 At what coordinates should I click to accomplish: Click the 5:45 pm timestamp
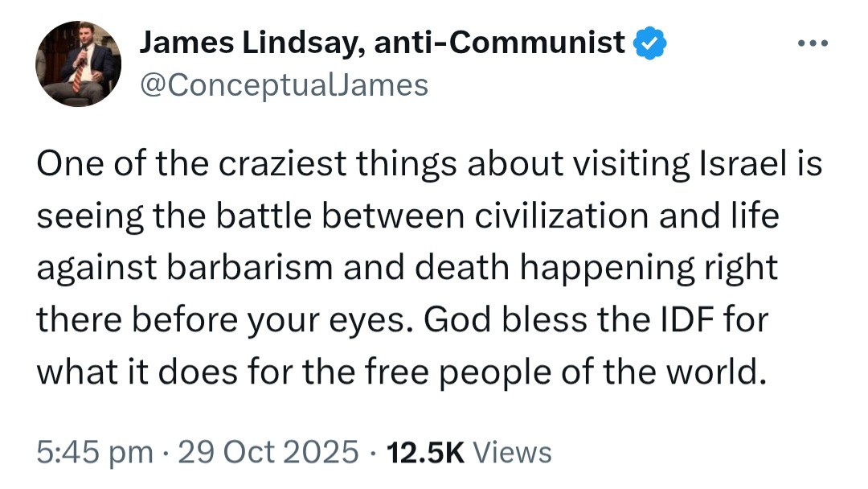click(95, 452)
